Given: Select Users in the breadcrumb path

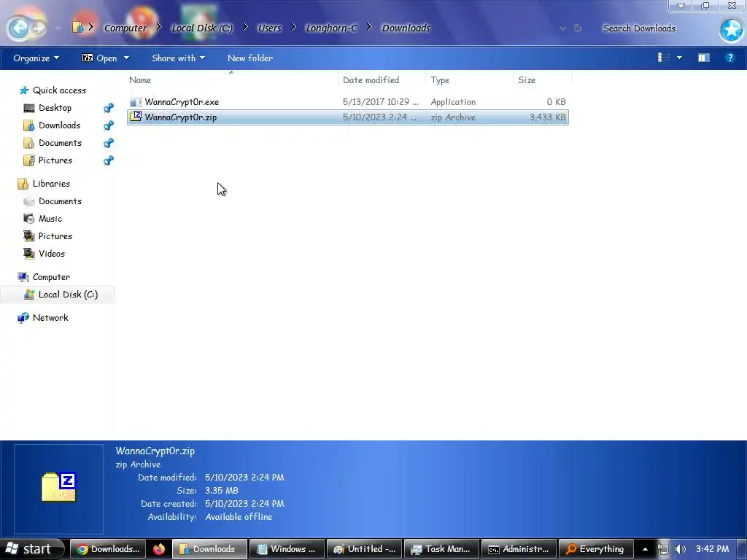Looking at the screenshot, I should (x=269, y=28).
